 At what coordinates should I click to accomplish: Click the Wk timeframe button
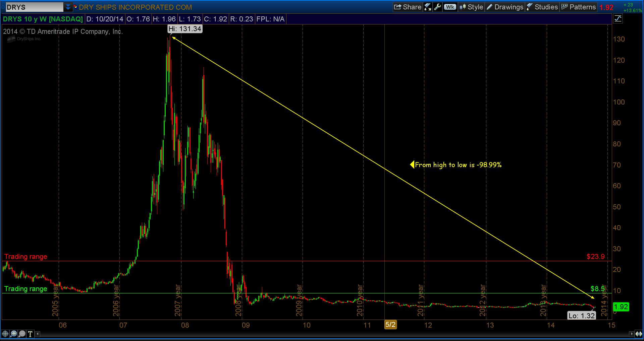(450, 7)
